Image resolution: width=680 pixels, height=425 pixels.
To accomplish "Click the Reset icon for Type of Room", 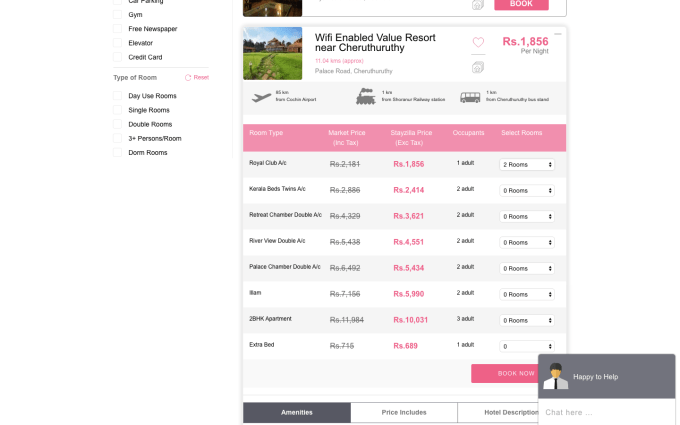I will (x=188, y=77).
